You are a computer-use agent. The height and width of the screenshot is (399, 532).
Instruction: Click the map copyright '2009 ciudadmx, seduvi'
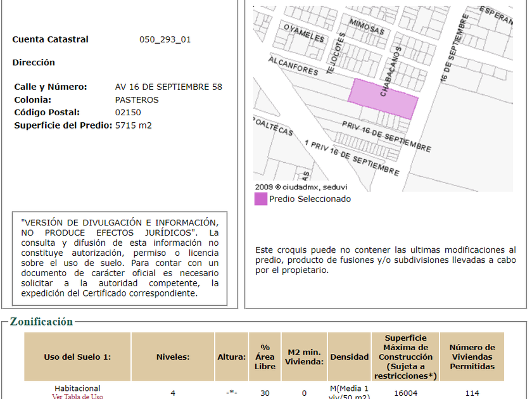click(301, 187)
